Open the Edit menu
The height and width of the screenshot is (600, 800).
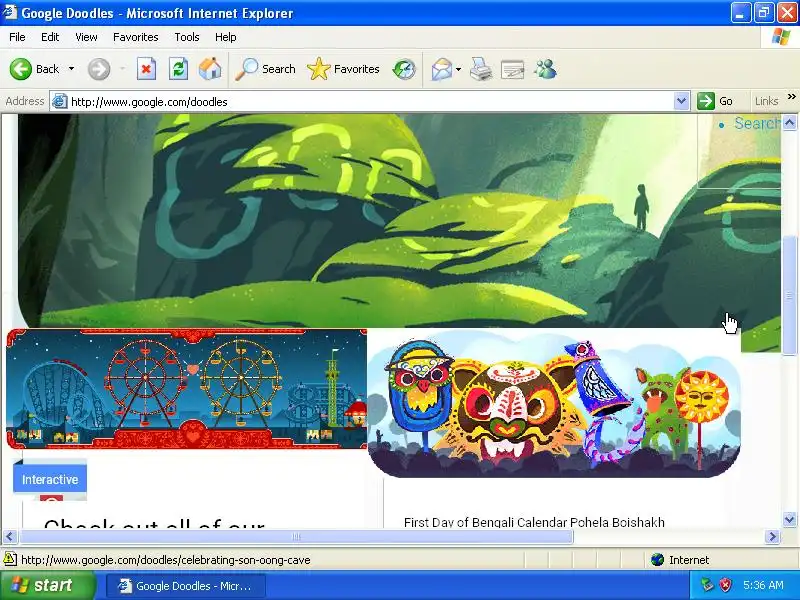[x=50, y=37]
